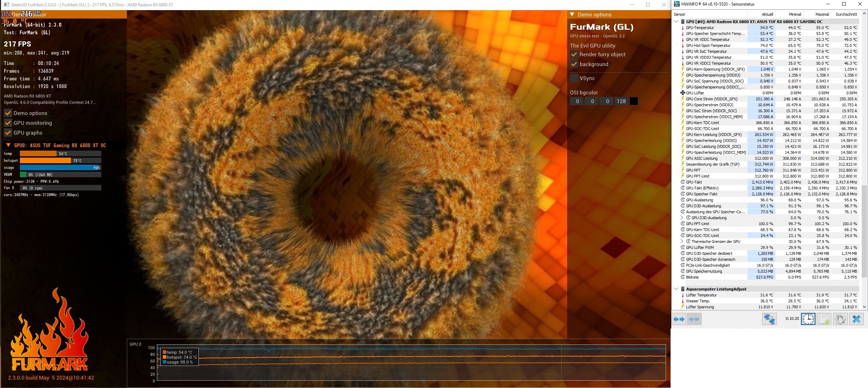
Task: Enable the VSync checkbox
Action: (x=574, y=78)
